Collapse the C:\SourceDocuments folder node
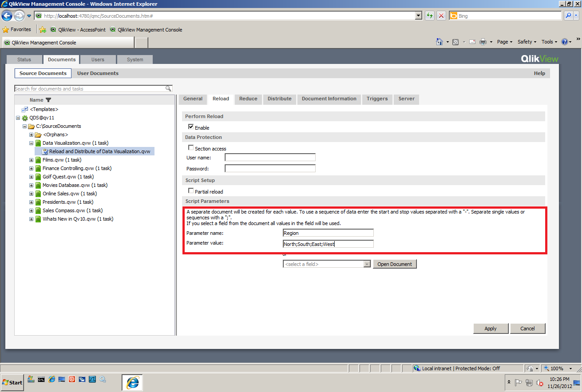 pos(24,126)
